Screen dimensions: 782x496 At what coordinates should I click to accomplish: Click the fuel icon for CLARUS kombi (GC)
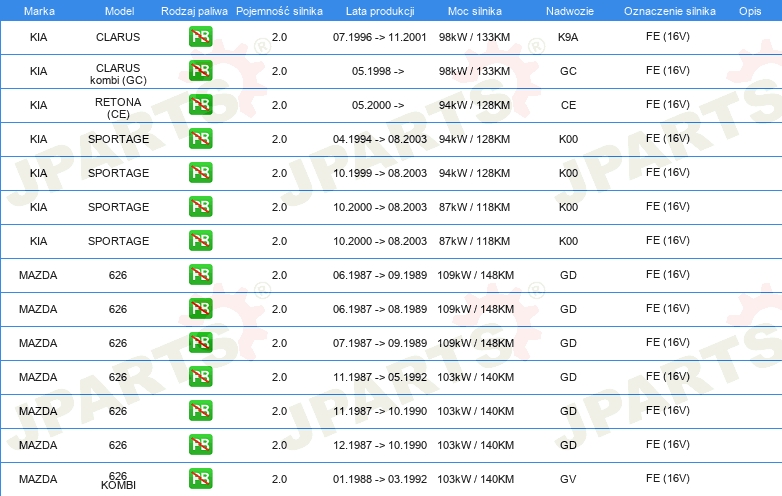pos(200,72)
